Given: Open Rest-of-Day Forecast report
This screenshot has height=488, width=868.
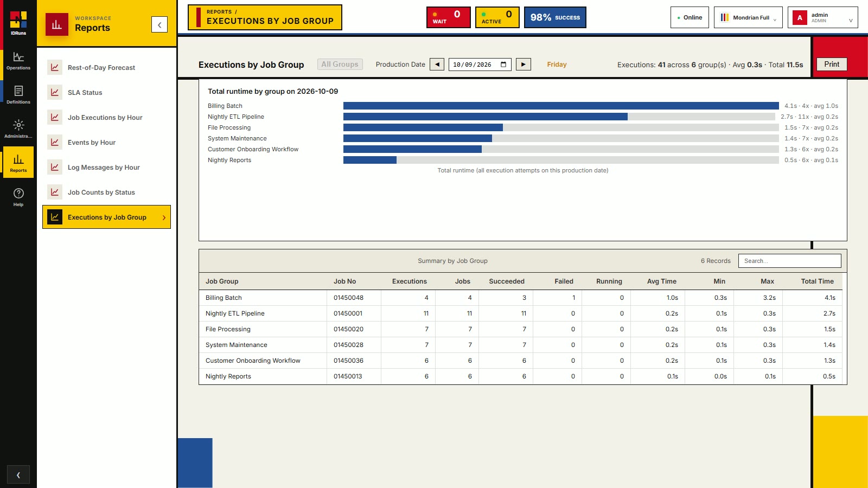Looking at the screenshot, I should coord(106,67).
